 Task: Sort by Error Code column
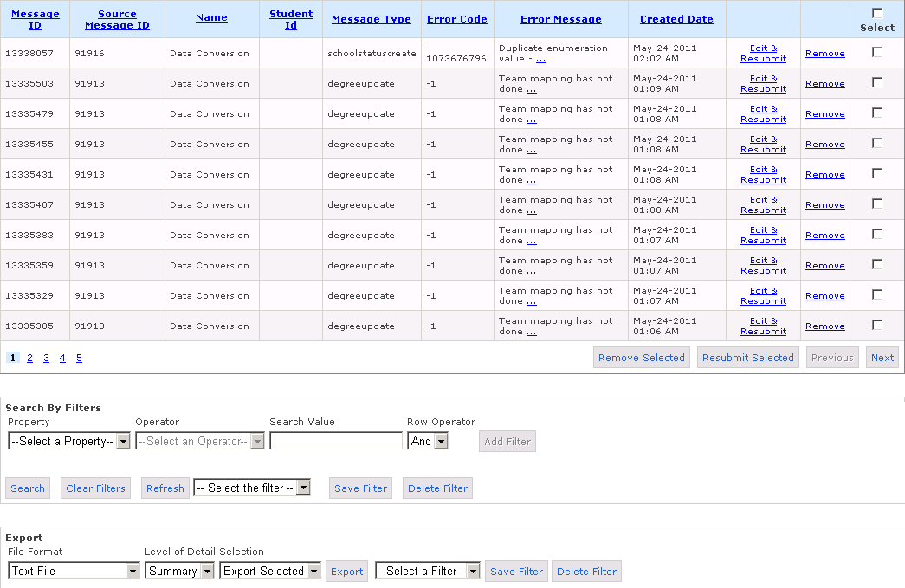[x=457, y=19]
